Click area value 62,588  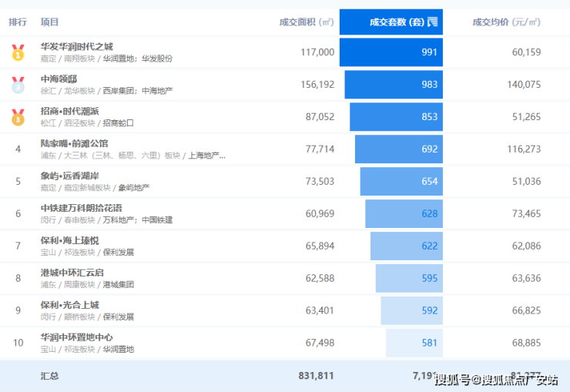pos(320,279)
